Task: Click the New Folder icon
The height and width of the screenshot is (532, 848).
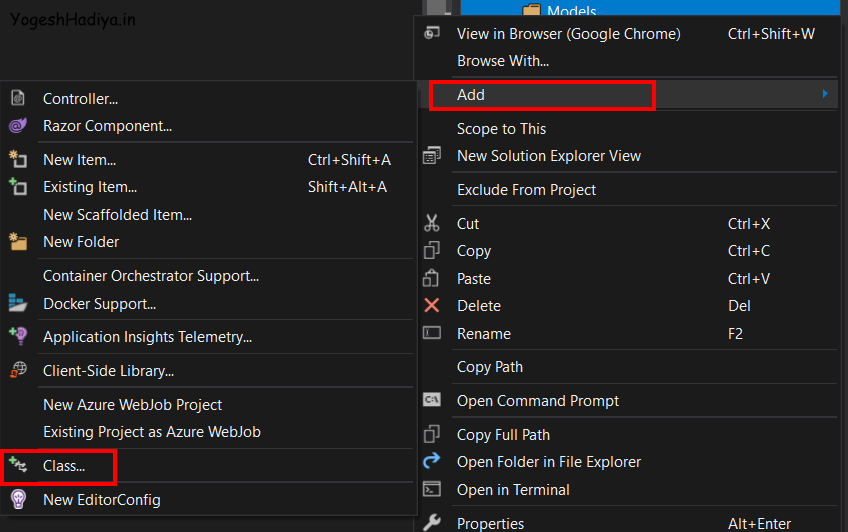Action: pos(17,241)
